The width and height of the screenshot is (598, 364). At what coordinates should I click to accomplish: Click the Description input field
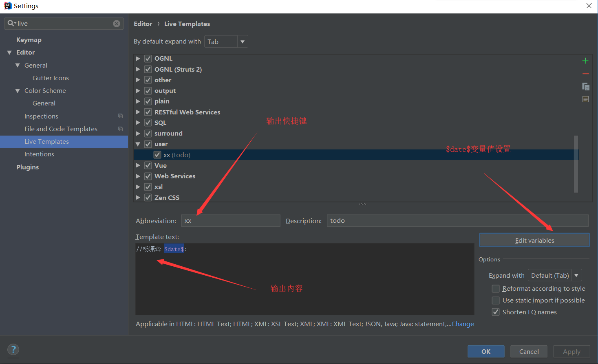pyautogui.click(x=457, y=221)
